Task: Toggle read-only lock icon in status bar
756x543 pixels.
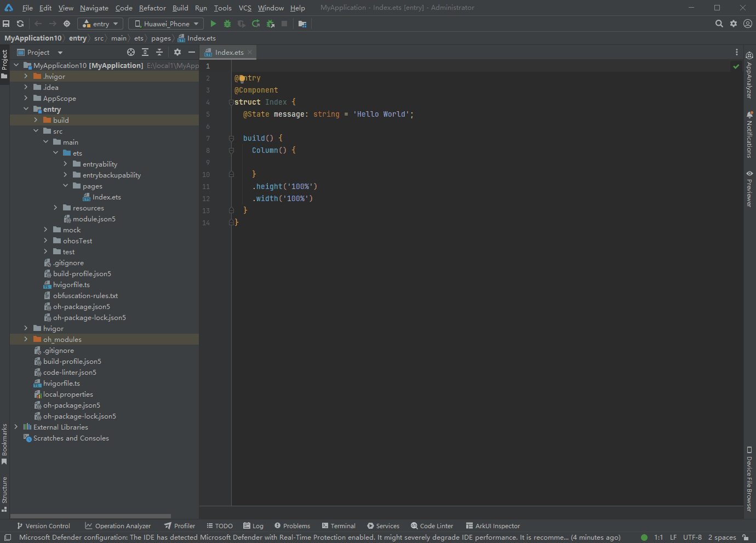Action: [x=746, y=538]
